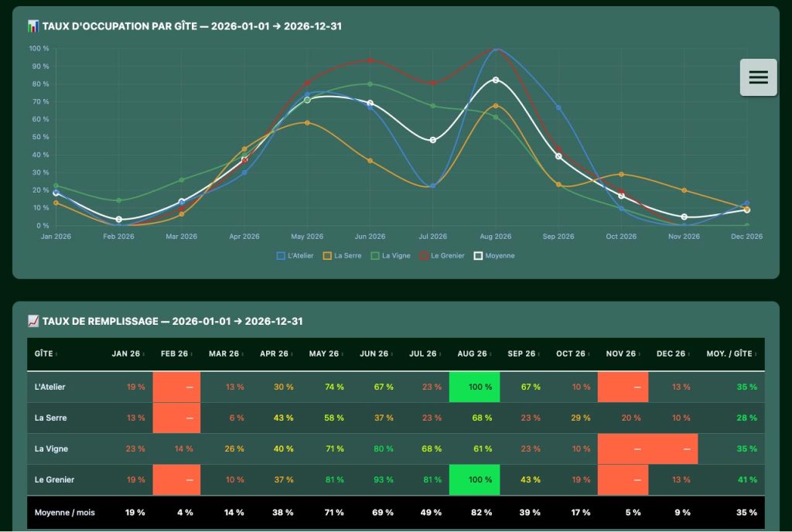The height and width of the screenshot is (532, 792).
Task: Select the 'Moyenne / mois' row label
Action: click(65, 513)
